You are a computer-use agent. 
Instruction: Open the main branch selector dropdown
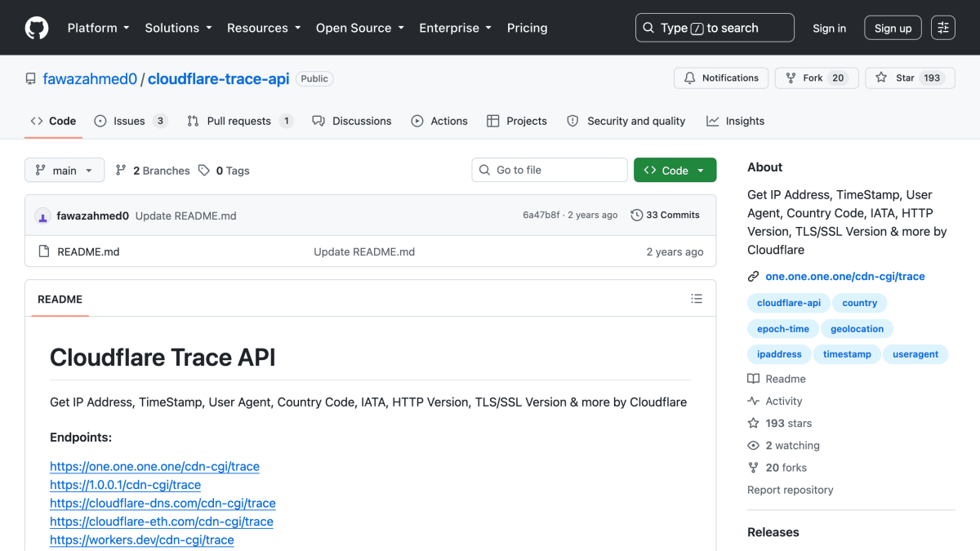click(x=65, y=170)
